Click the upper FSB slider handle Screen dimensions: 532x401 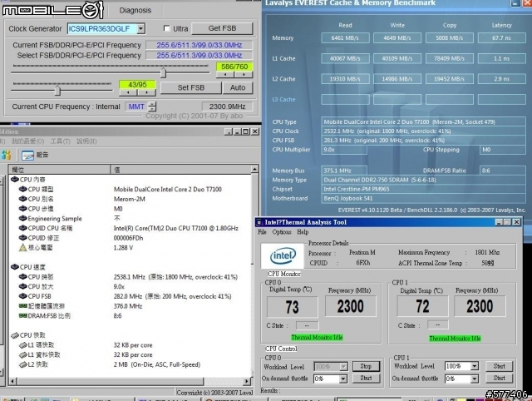(164, 72)
